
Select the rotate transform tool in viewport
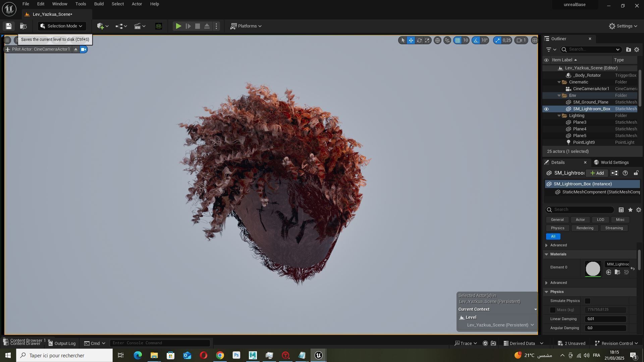[419, 41]
